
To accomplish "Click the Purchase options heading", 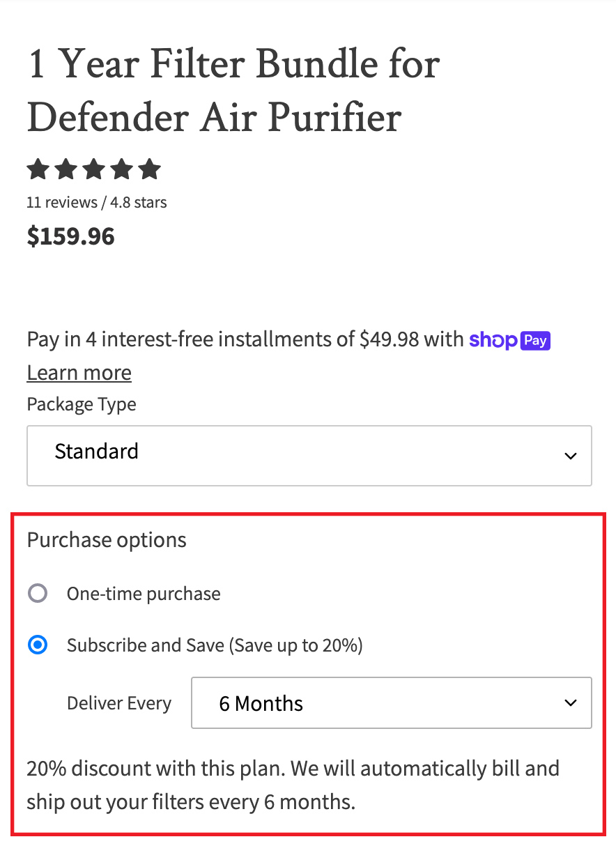I will 107,540.
